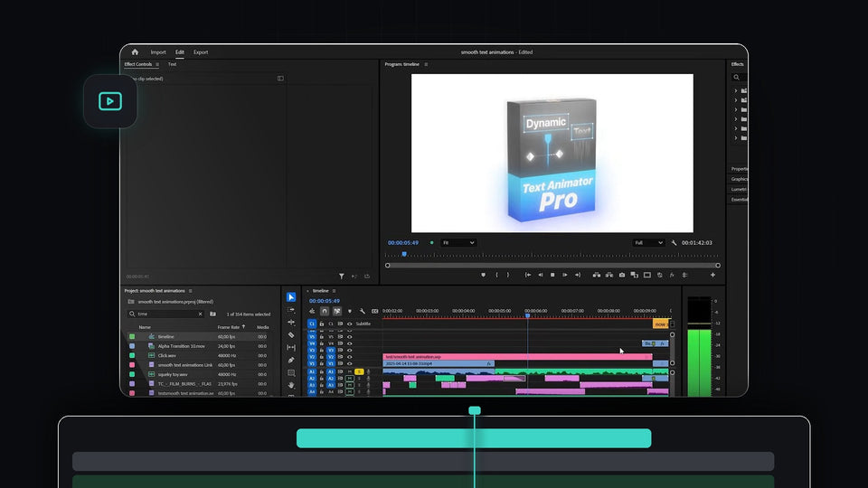
Task: Expand the third Effects folder
Action: click(736, 109)
